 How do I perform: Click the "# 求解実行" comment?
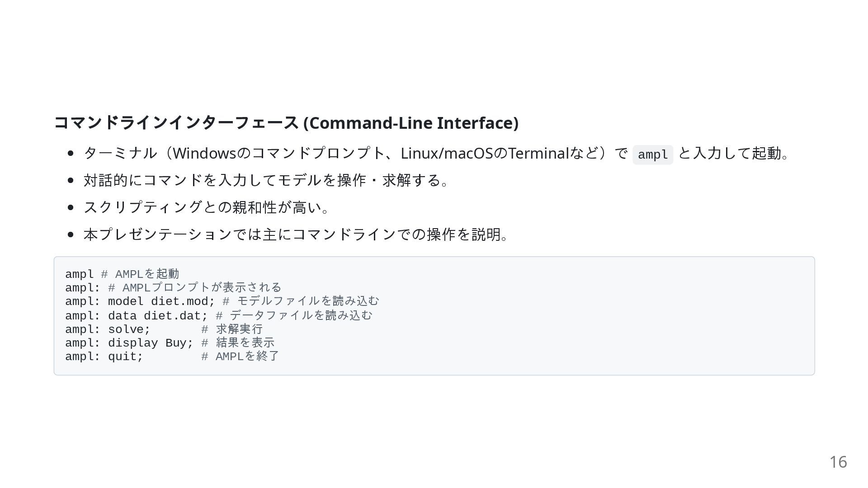click(232, 329)
